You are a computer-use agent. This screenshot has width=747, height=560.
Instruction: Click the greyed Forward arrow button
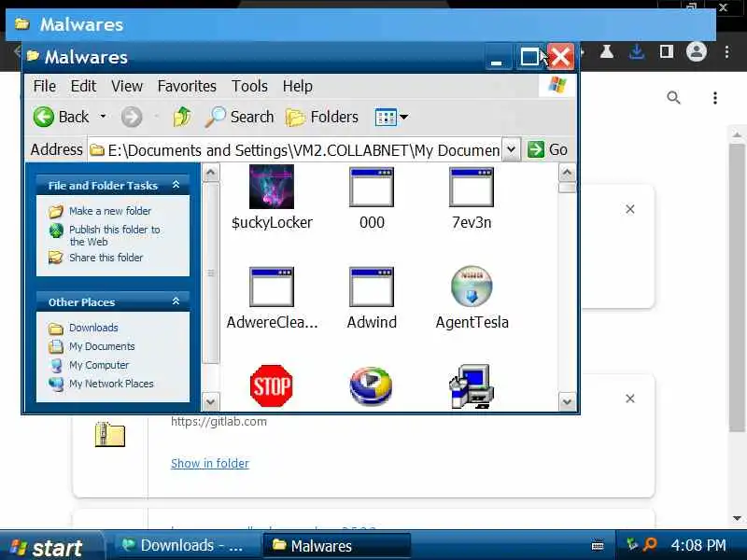point(132,117)
